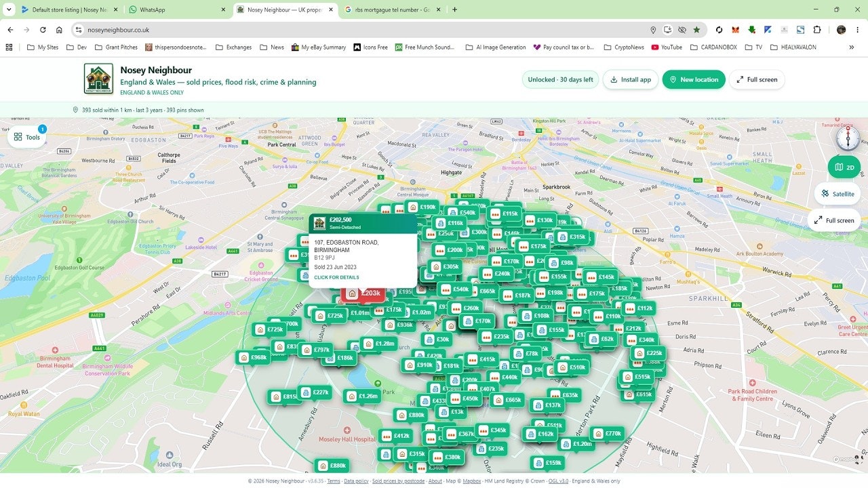This screenshot has height=488, width=868.
Task: Open the MetaMask fox extension
Action: 736,30
